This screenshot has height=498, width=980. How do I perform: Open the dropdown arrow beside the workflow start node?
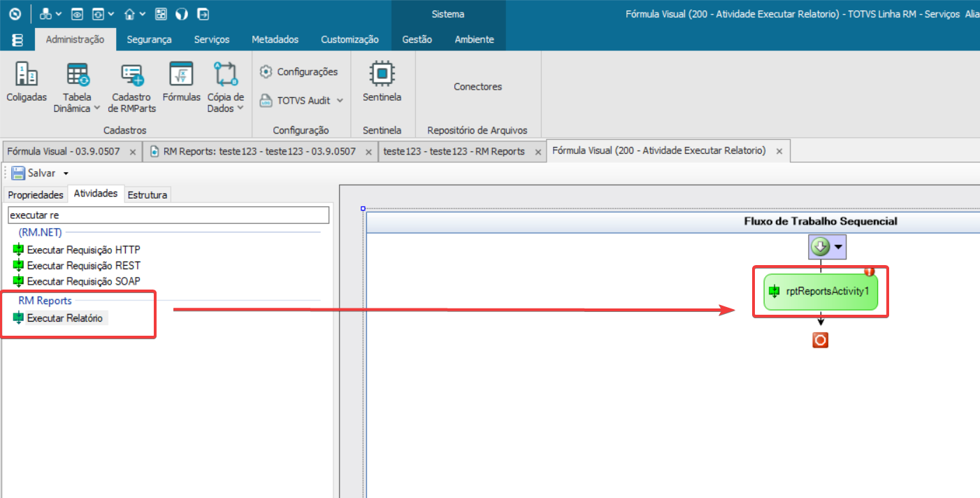839,247
